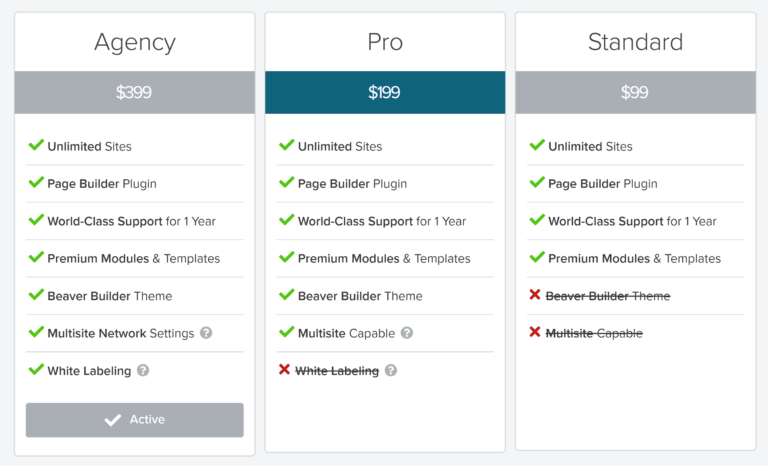The width and height of the screenshot is (768, 466).
Task: Select the Pro plan heading
Action: (x=385, y=42)
